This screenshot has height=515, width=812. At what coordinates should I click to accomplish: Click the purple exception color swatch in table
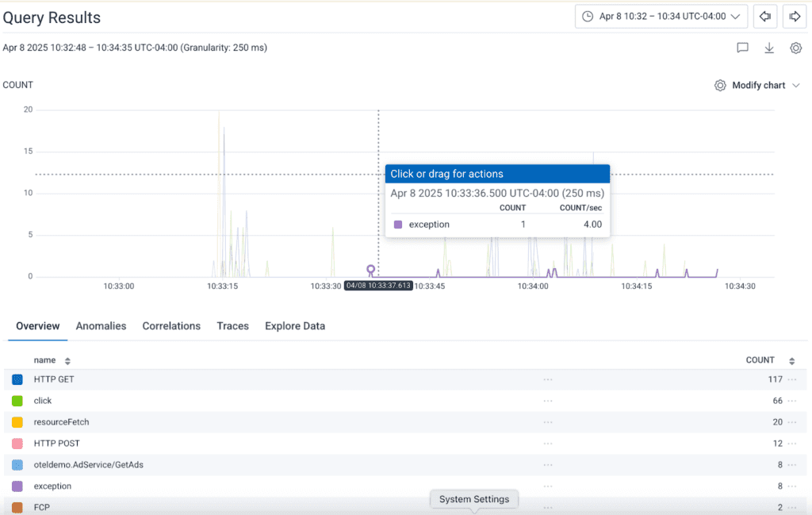click(x=17, y=486)
